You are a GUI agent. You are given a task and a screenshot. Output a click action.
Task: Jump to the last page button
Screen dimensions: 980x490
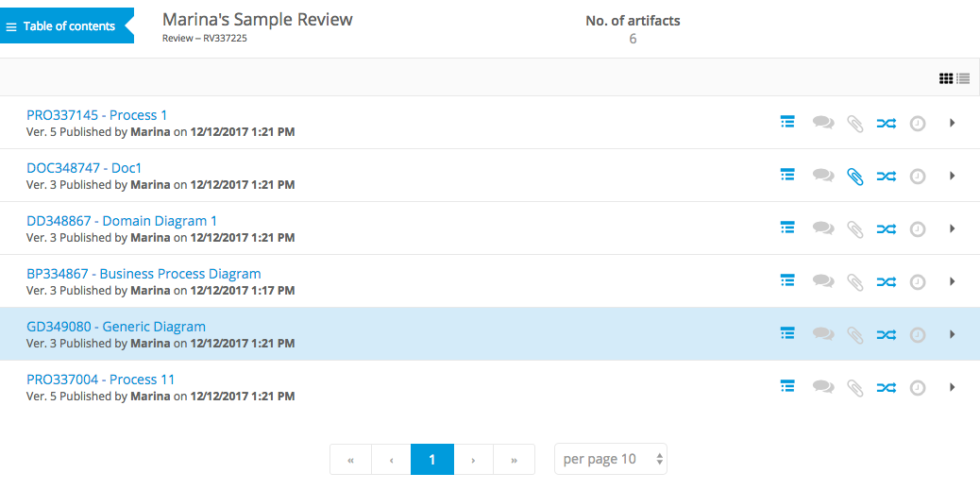514,460
